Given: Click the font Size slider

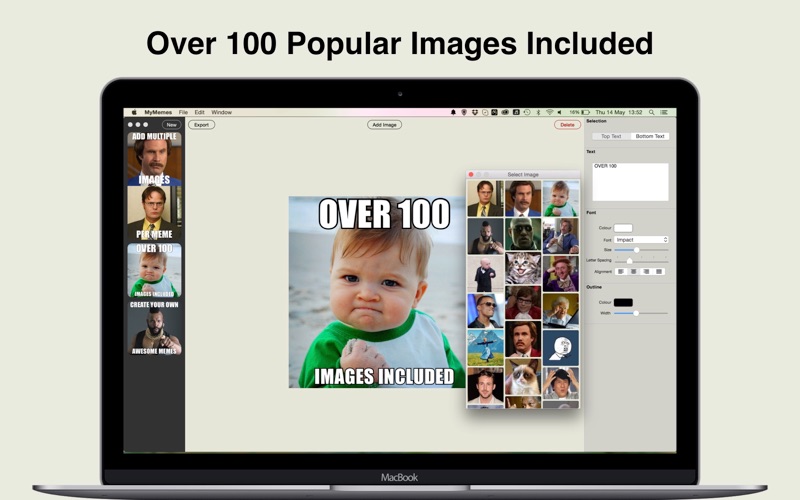Looking at the screenshot, I should point(641,250).
